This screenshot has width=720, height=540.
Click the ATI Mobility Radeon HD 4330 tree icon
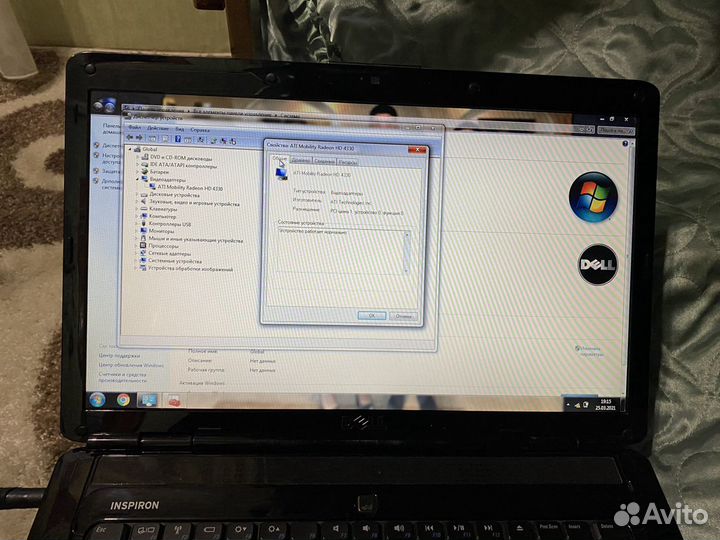[152, 187]
